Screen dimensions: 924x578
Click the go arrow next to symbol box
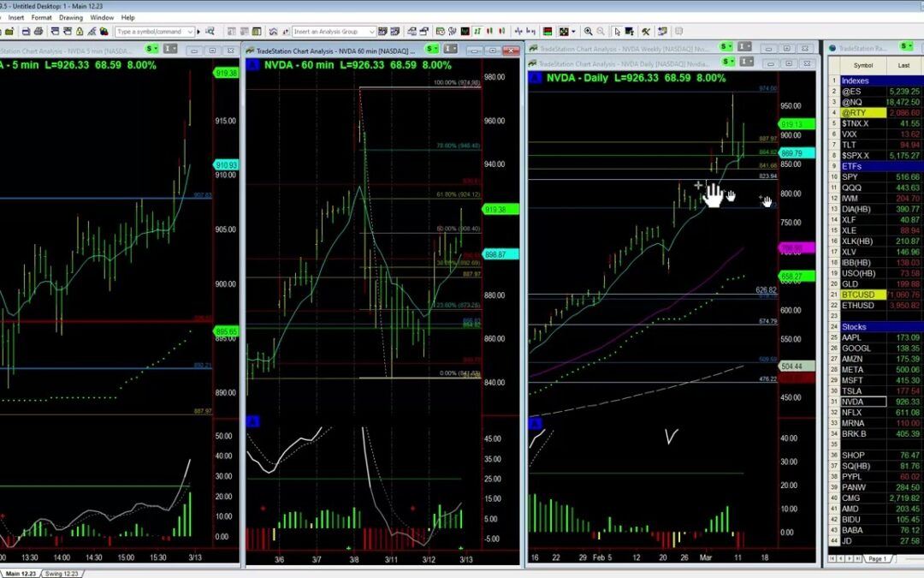click(x=198, y=32)
